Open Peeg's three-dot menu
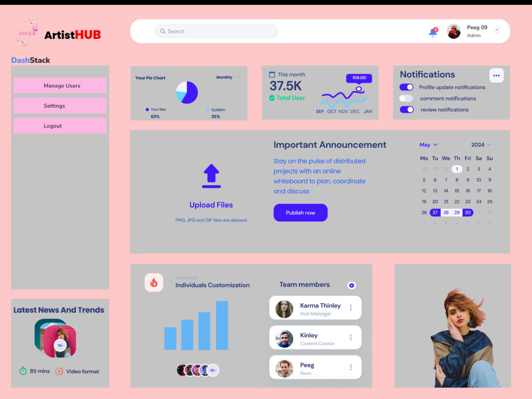The height and width of the screenshot is (399, 532). (x=351, y=367)
